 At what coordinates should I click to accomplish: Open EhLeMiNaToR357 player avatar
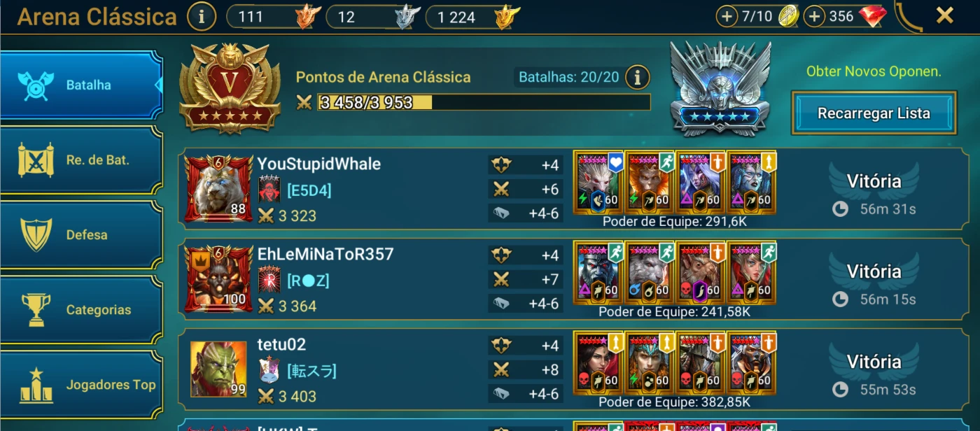218,279
